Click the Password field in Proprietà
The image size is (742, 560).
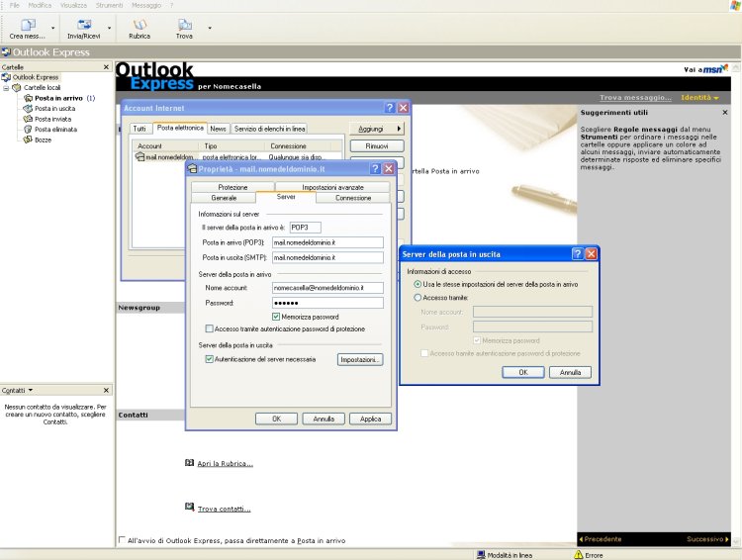coord(327,303)
